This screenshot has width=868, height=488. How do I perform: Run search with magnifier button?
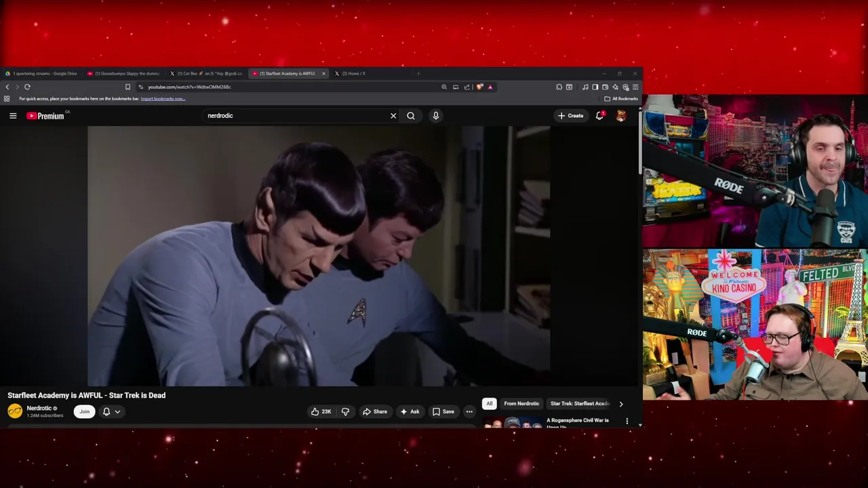411,116
